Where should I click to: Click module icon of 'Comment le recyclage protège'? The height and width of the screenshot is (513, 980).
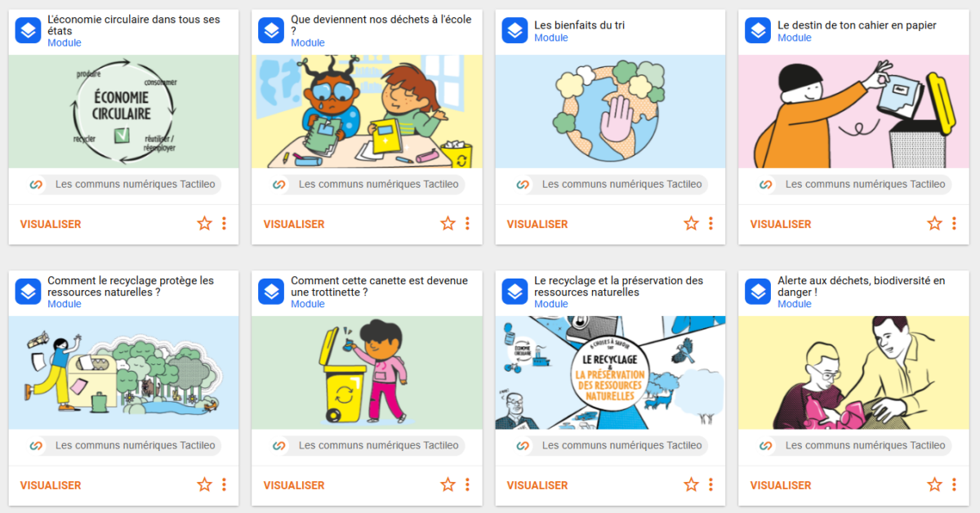[x=28, y=292]
